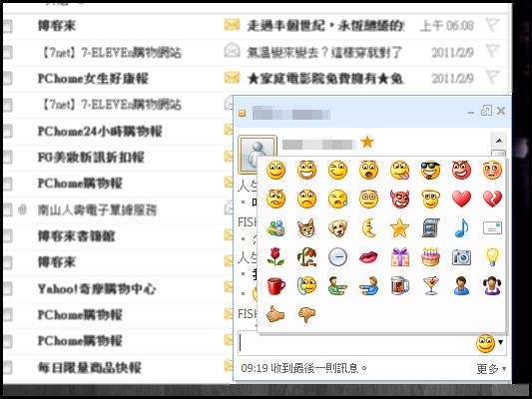Click the chat scrollbar up arrow
The image size is (532, 399).
(x=499, y=141)
